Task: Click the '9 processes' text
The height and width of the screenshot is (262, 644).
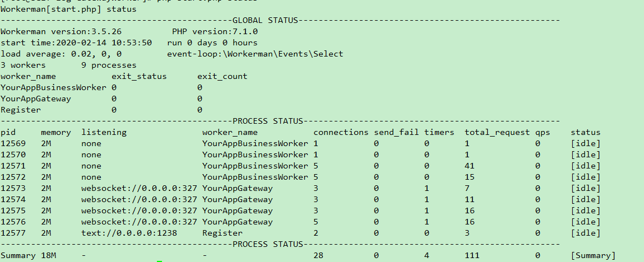Action: coord(109,65)
